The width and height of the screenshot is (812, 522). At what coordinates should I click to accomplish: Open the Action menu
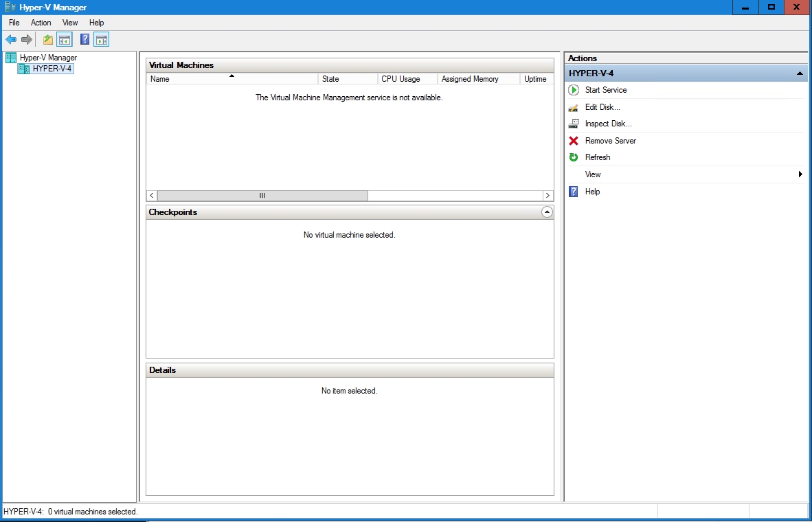pos(41,23)
